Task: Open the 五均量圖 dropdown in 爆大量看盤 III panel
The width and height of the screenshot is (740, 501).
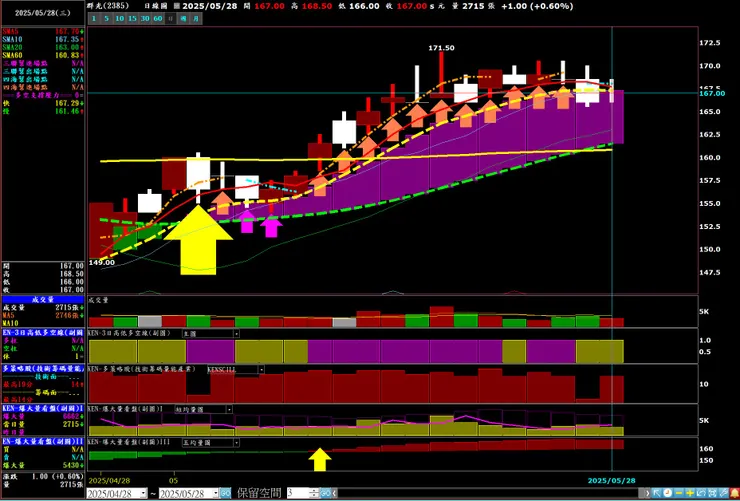Action: click(x=236, y=443)
